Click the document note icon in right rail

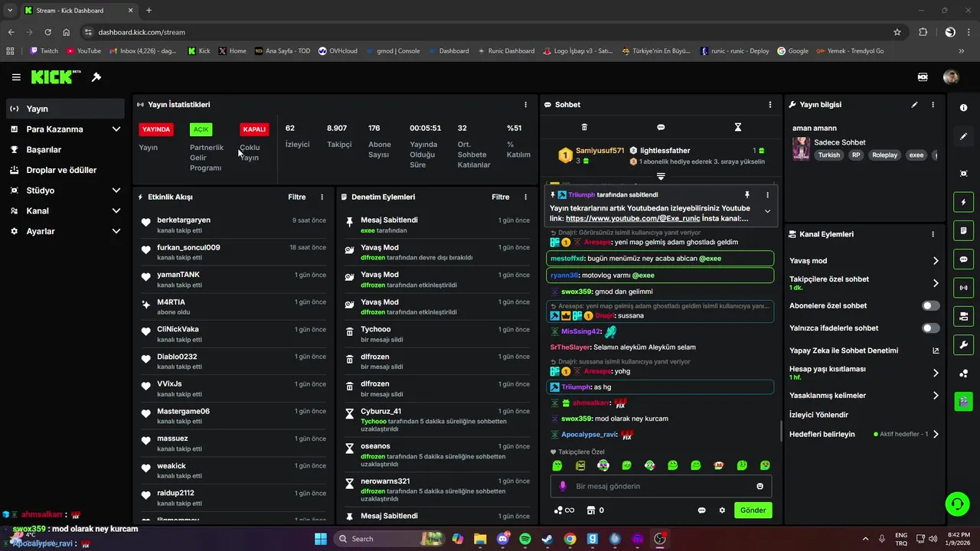[x=963, y=230]
